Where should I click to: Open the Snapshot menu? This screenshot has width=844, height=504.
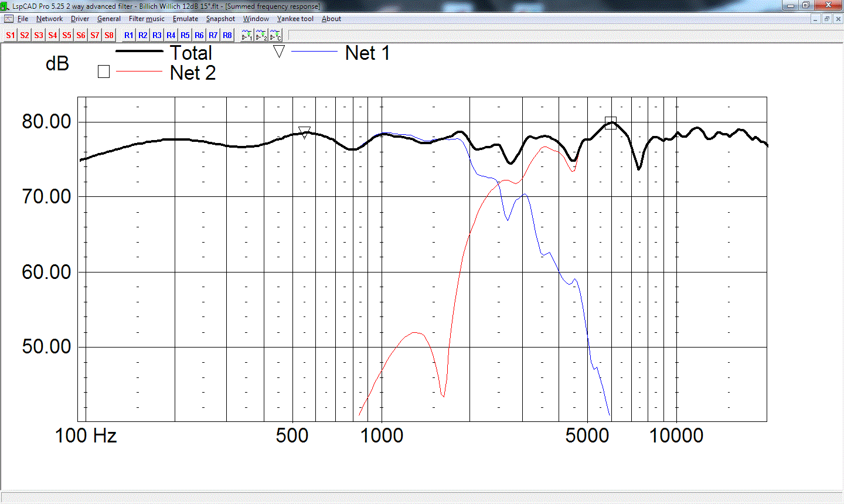coord(220,19)
